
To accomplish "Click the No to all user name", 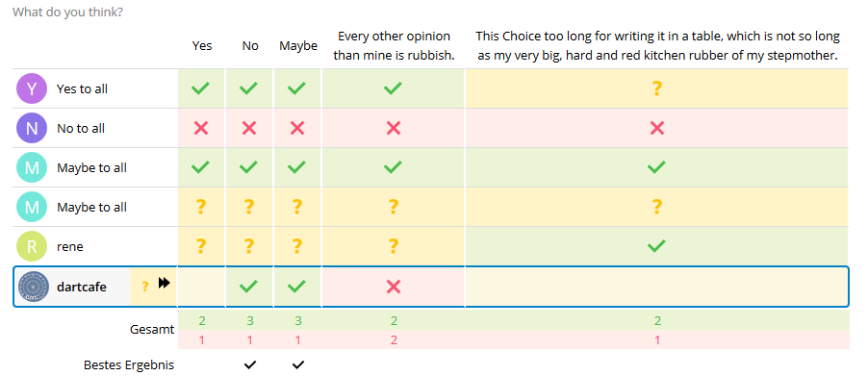I will tap(81, 128).
